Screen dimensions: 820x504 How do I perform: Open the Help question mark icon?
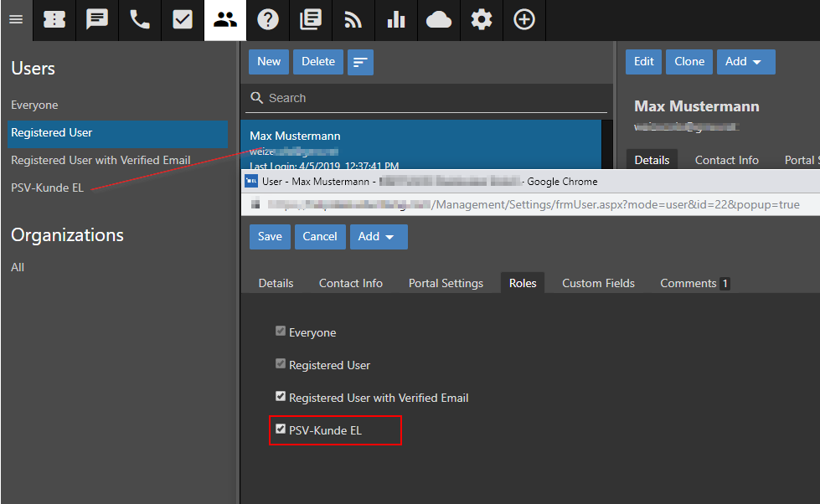coord(268,19)
